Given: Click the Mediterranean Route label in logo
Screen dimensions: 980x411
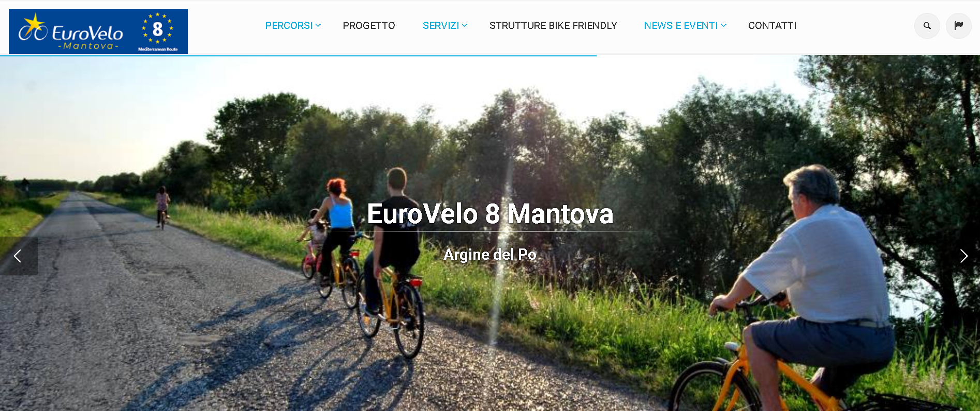Looking at the screenshot, I should (x=158, y=49).
